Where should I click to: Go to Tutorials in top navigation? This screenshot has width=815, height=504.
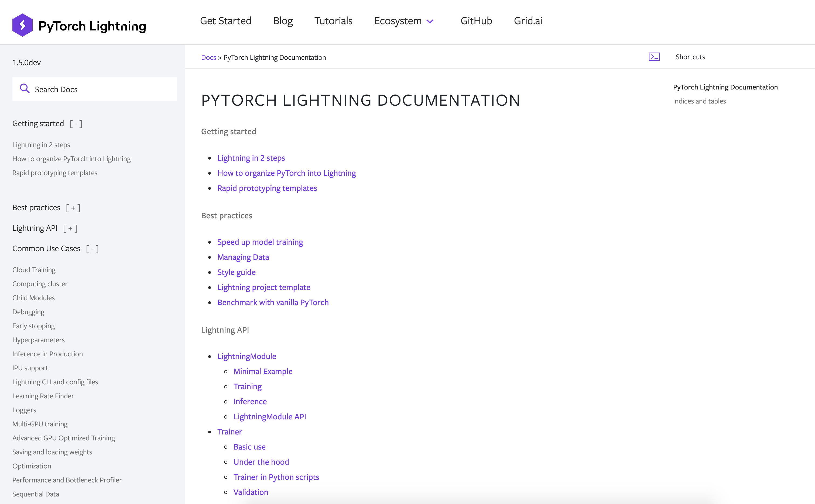333,21
